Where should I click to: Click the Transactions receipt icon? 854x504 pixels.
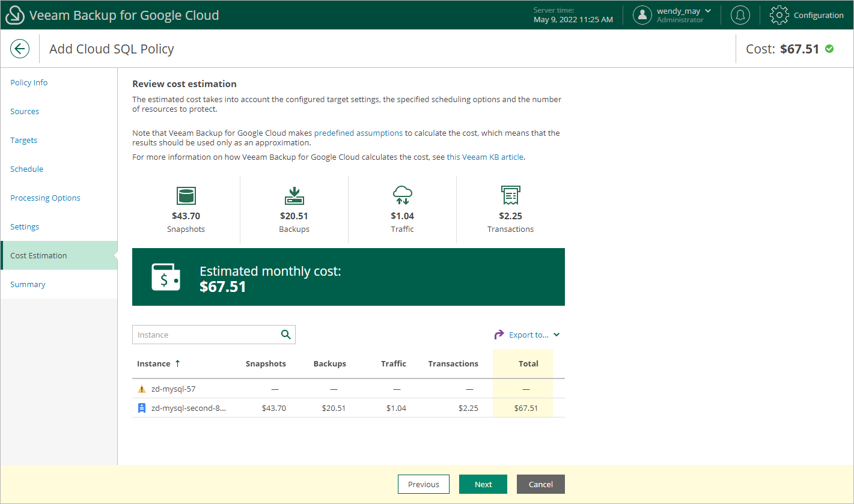tap(510, 195)
